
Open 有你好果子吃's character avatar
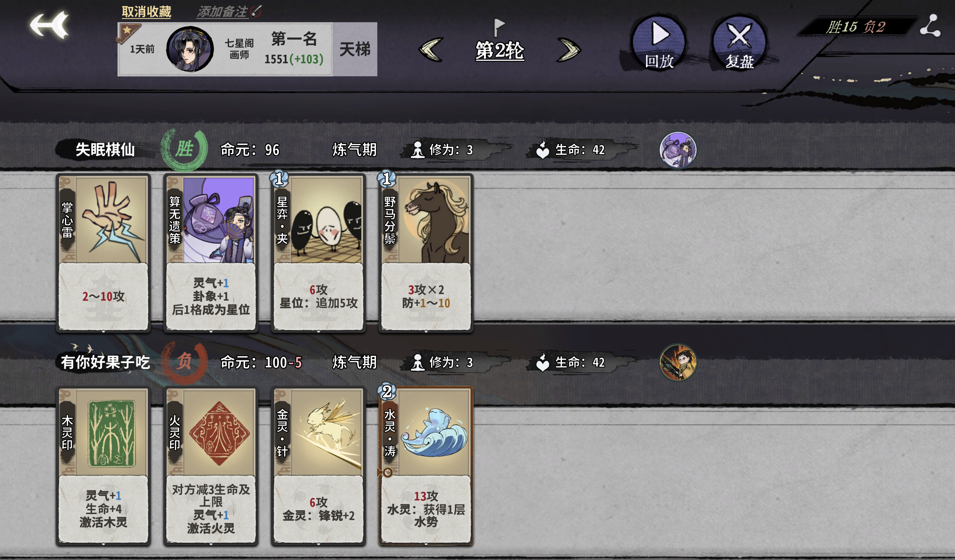coord(678,362)
